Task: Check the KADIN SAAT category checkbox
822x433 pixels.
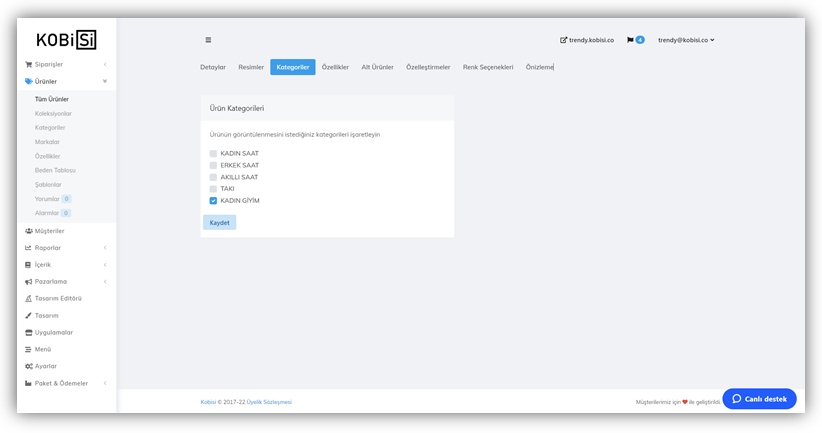Action: pos(213,153)
